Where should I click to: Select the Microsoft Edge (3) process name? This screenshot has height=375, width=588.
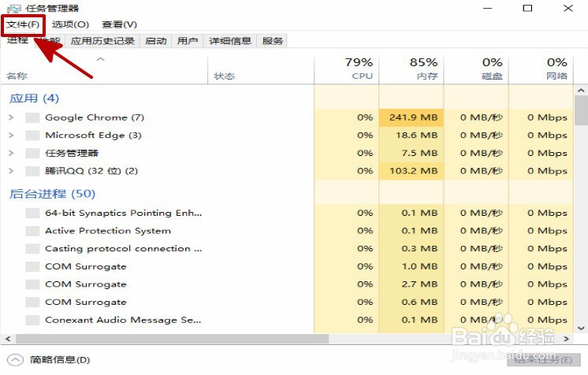[93, 136]
